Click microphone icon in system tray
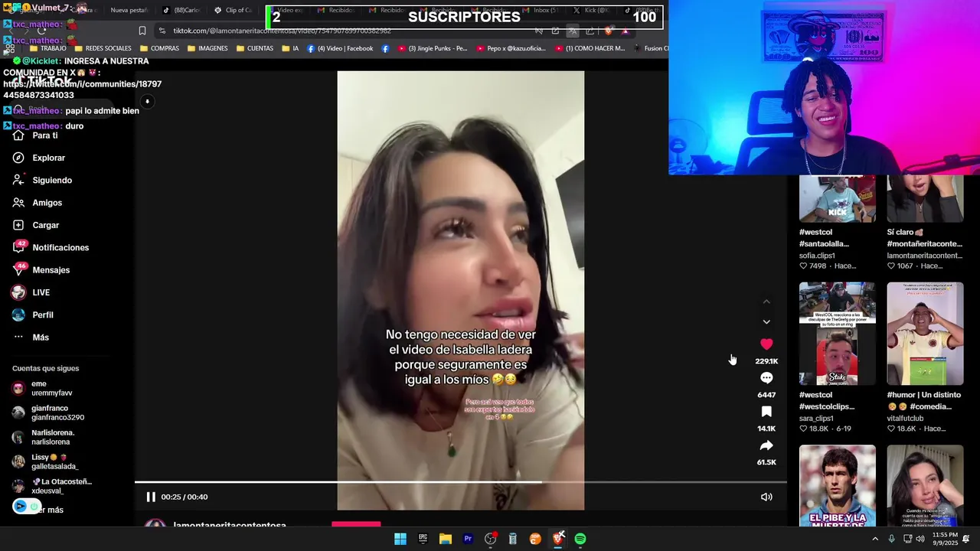This screenshot has width=980, height=551. point(891,539)
